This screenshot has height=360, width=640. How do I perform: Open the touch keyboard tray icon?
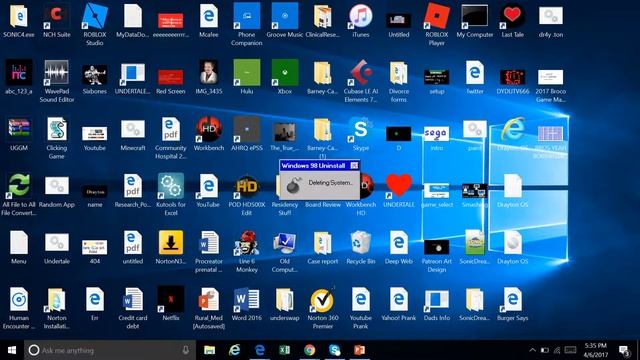pyautogui.click(x=570, y=350)
